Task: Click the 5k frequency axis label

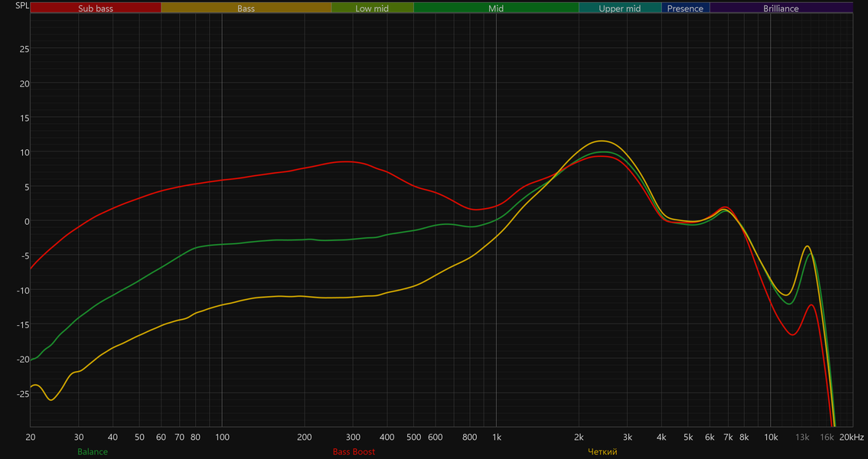Action: pyautogui.click(x=688, y=438)
